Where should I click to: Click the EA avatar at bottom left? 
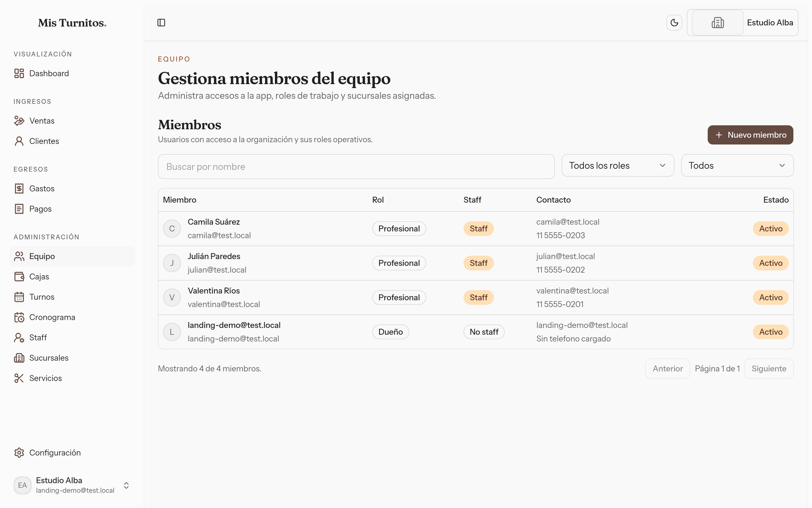(23, 485)
